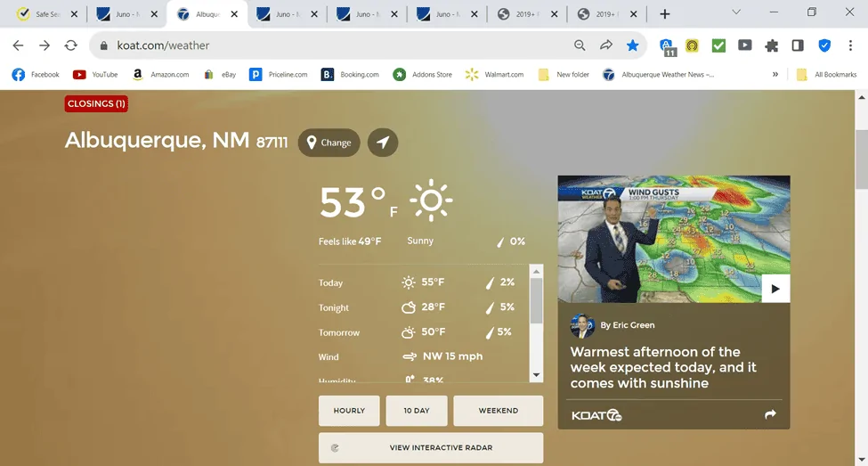Click the forecast list scrollbar thumb
The image size is (868, 466).
point(536,301)
